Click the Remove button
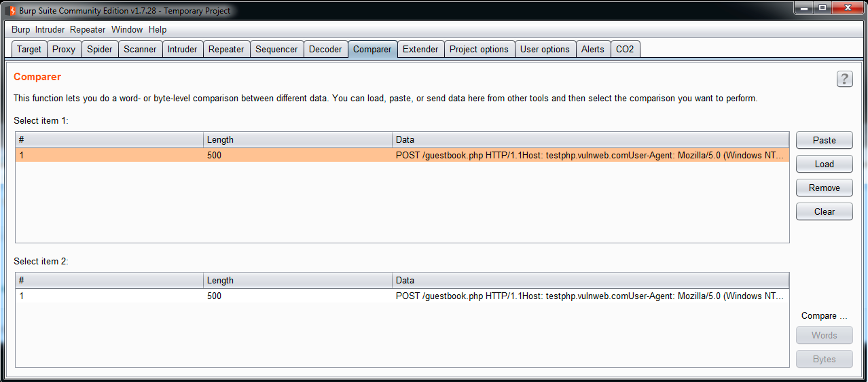Screen dimensions: 868x382 tap(825, 188)
